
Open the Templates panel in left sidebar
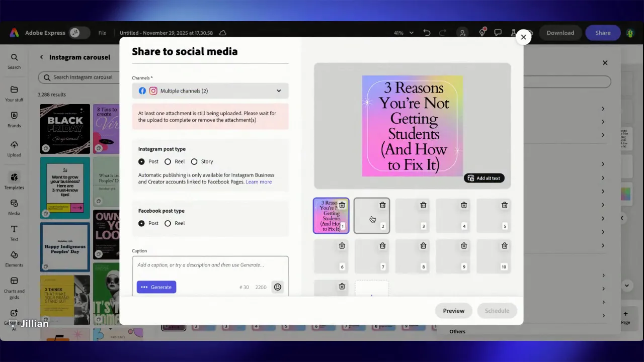coord(14,181)
